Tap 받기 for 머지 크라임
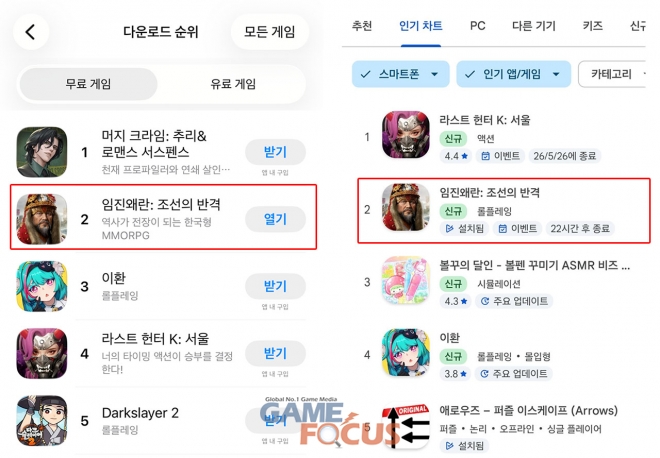Viewport: 660px width, 458px height. [x=275, y=152]
